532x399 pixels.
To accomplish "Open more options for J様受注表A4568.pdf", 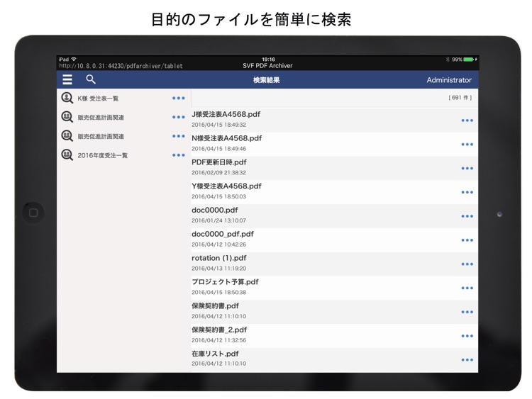I will [467, 120].
